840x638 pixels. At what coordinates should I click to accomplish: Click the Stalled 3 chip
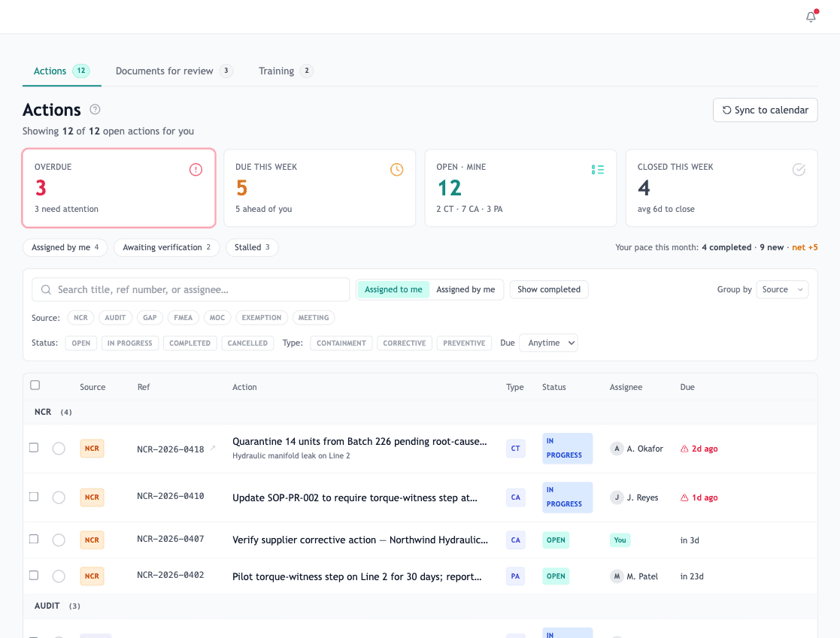coord(252,247)
